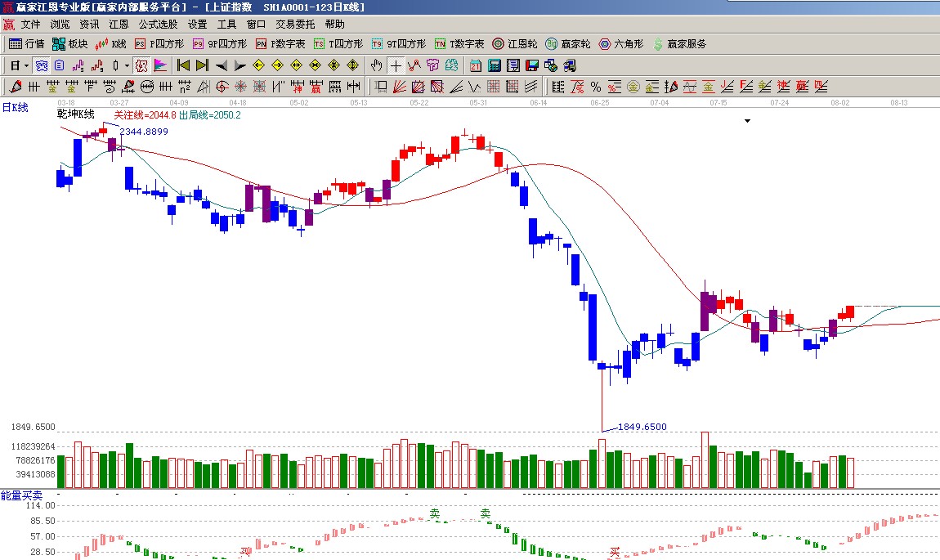Click the 08-02 date on time axis
Screen dimensions: 940x560
[x=839, y=103]
